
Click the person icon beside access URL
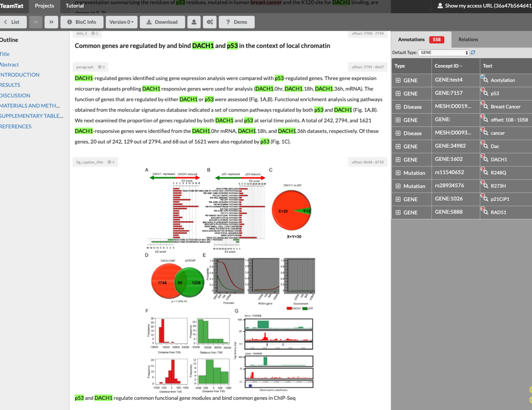click(x=440, y=6)
